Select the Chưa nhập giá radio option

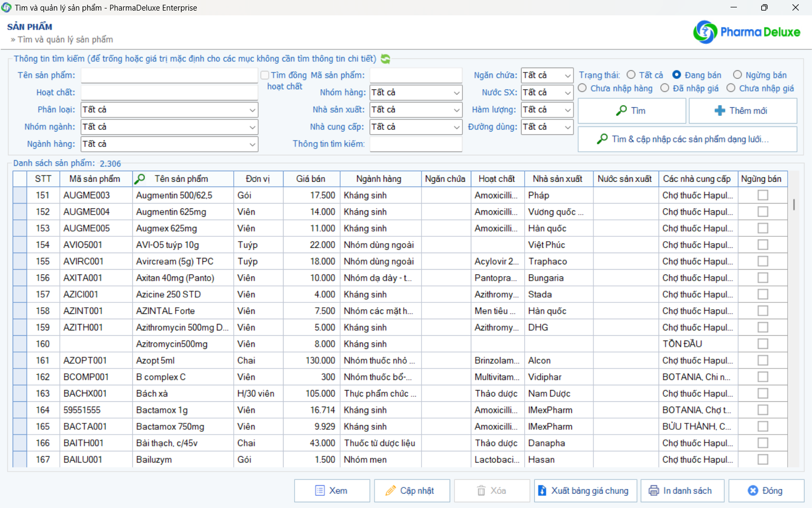731,88
